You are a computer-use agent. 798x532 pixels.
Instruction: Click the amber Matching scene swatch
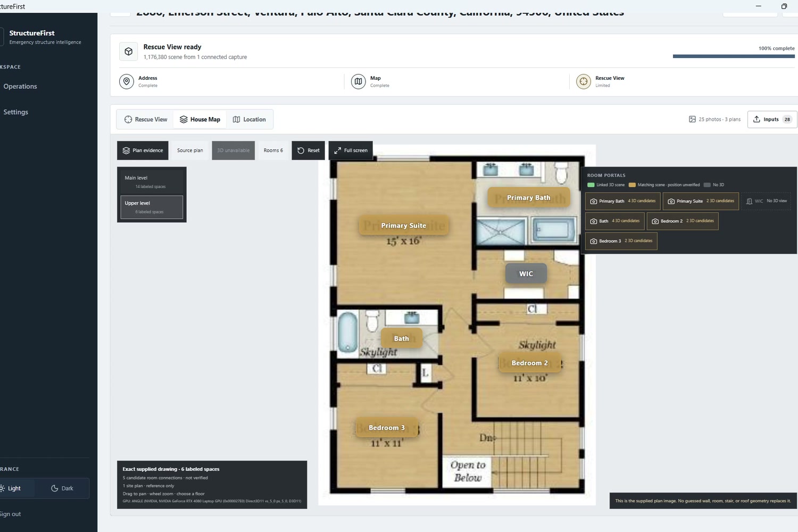tap(632, 185)
